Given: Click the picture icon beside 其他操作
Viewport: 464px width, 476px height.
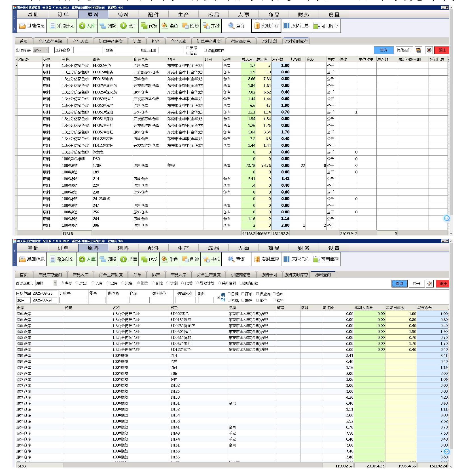Looking at the screenshot, I should click(419, 50).
